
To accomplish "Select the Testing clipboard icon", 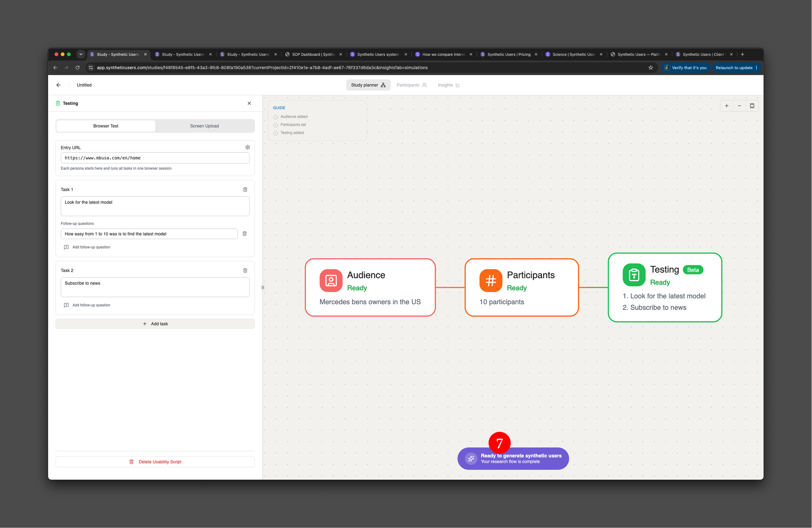I will [634, 275].
